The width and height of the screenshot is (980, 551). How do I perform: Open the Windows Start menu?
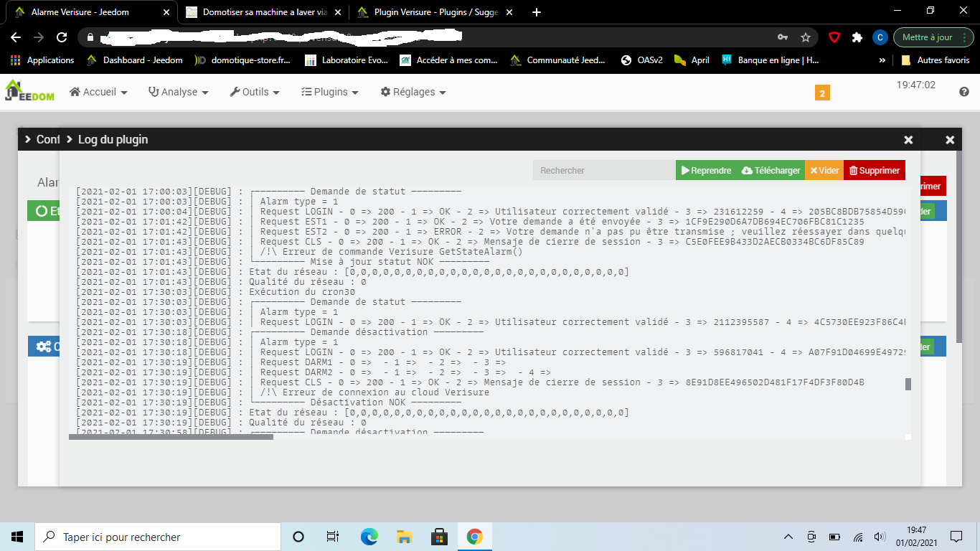click(x=17, y=537)
